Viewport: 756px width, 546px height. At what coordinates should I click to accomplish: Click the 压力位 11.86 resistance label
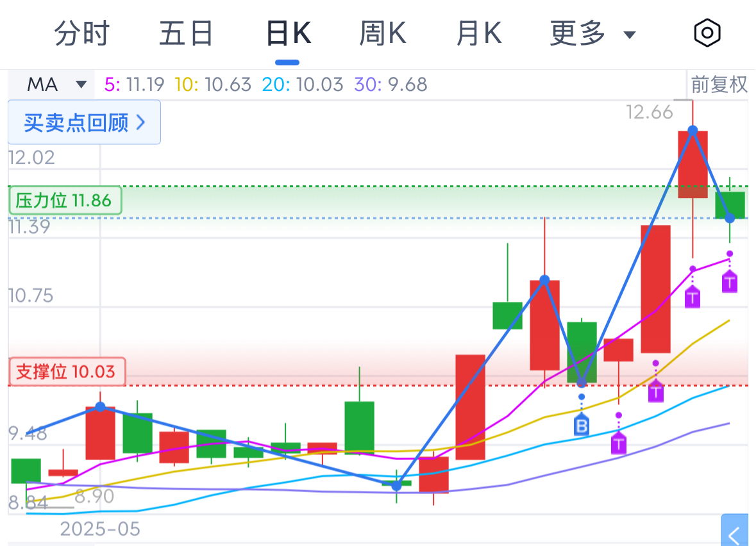[65, 200]
